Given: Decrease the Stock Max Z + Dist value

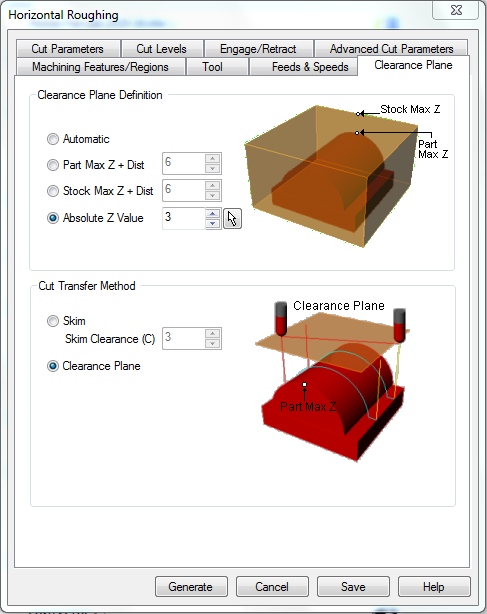Looking at the screenshot, I should (x=213, y=195).
